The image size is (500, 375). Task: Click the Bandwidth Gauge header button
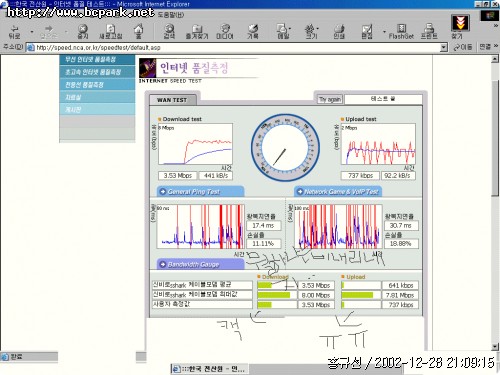click(200, 264)
